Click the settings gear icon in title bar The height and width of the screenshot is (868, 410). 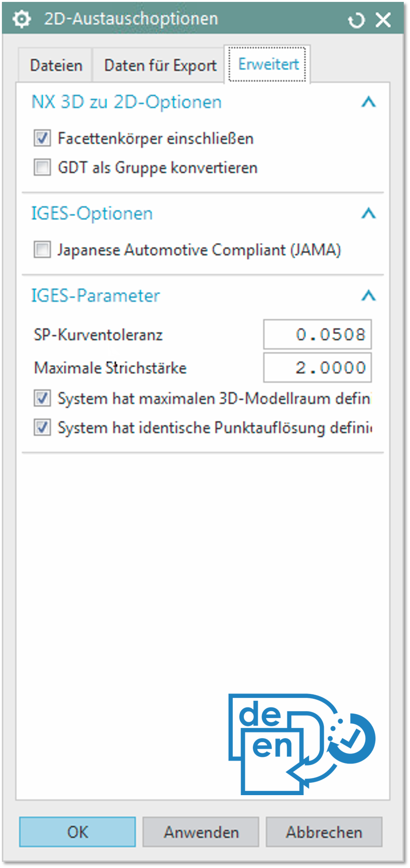coord(22,19)
